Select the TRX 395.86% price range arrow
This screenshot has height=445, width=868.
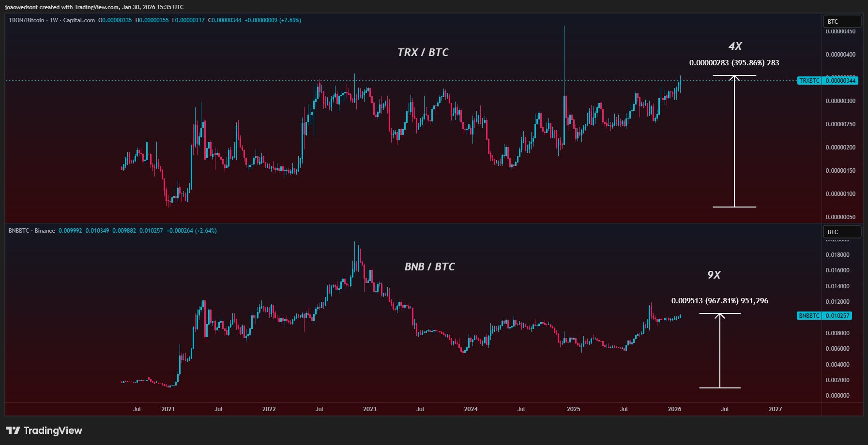coord(734,141)
